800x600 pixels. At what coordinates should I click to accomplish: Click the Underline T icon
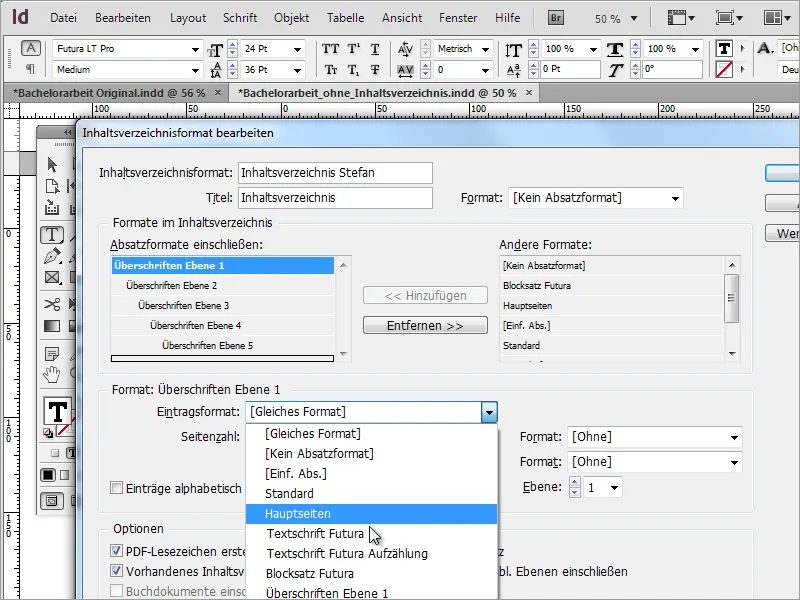(375, 49)
